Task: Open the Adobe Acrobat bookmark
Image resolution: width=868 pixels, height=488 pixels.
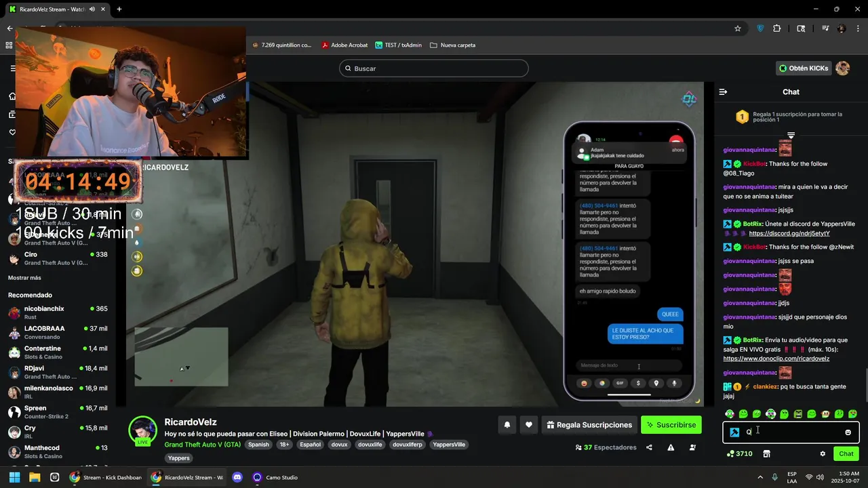Action: tap(344, 45)
